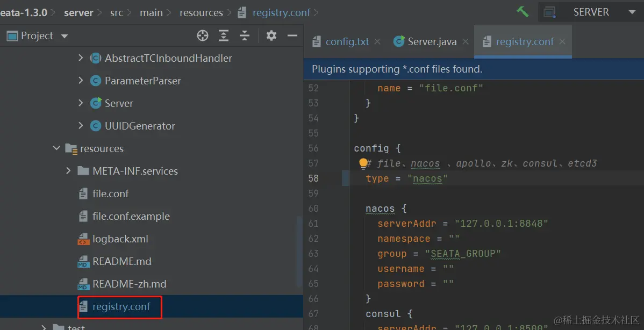Expand the AbstractTCInboundHandler node
The width and height of the screenshot is (644, 330).
tap(81, 58)
